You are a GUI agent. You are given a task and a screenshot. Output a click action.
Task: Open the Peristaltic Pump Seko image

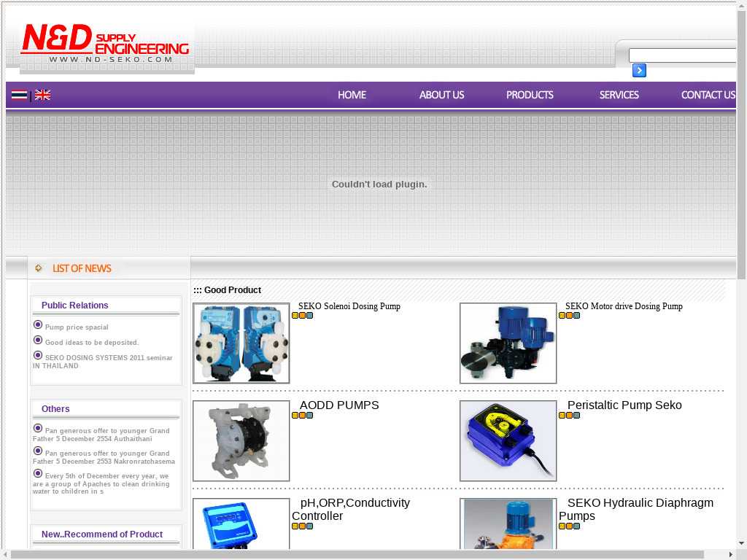(x=508, y=441)
